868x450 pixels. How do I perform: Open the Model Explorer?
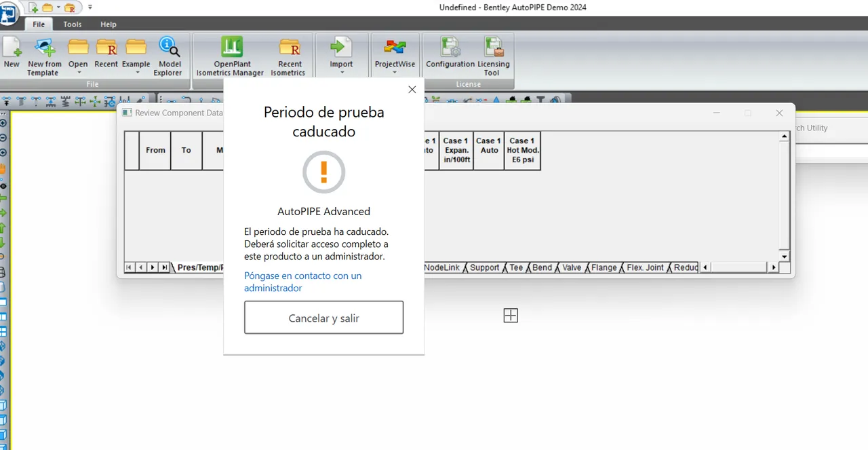point(170,48)
